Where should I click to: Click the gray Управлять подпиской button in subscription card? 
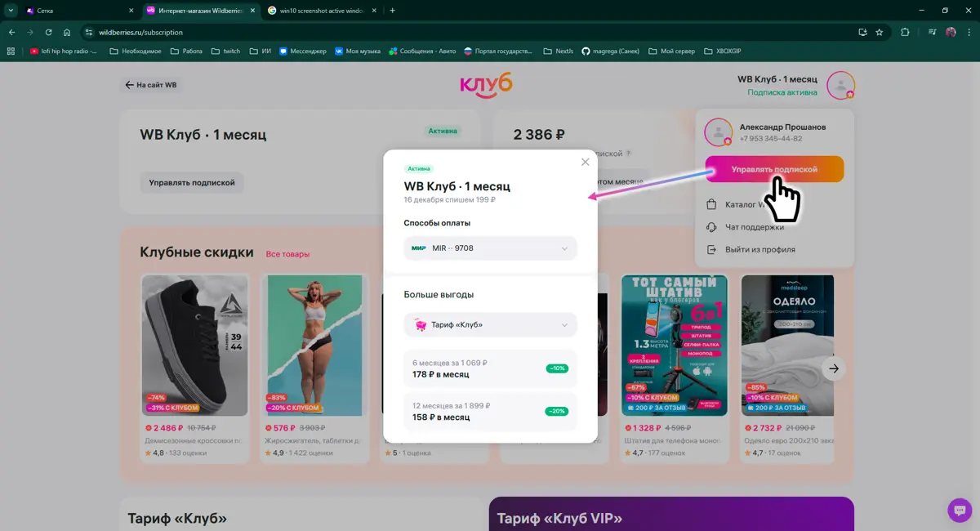tap(192, 182)
